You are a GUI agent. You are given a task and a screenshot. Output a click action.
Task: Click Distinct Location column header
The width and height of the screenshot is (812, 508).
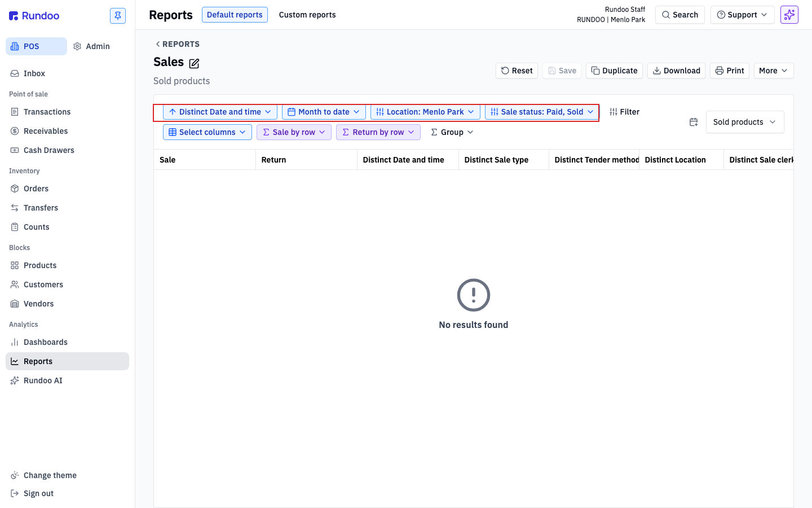point(681,160)
